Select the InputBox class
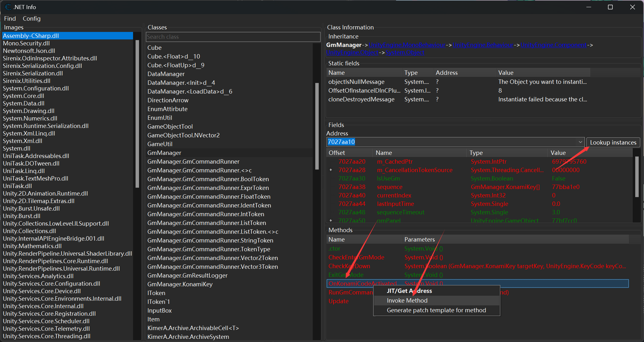Image resolution: width=644 pixels, height=342 pixels. coord(160,310)
